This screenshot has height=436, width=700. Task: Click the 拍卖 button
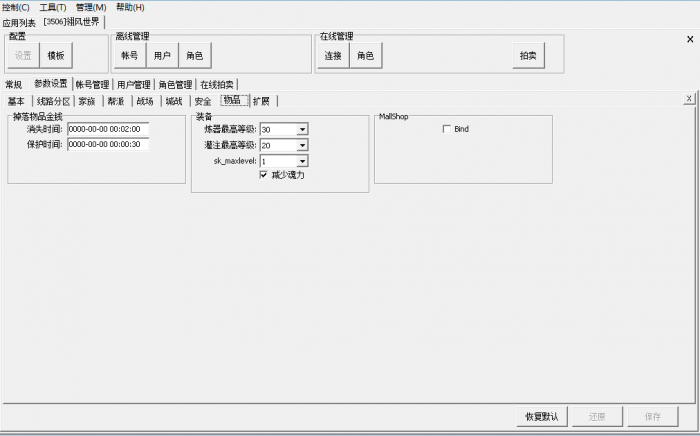(x=527, y=56)
